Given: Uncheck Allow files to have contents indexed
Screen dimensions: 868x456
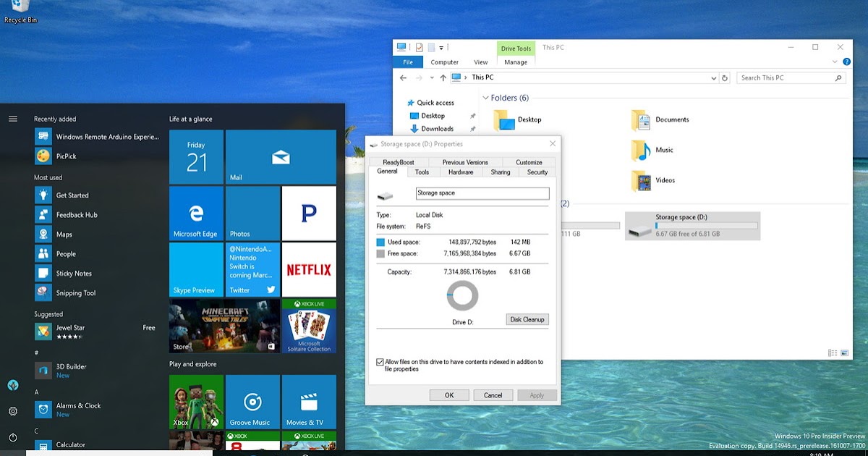Looking at the screenshot, I should [380, 362].
